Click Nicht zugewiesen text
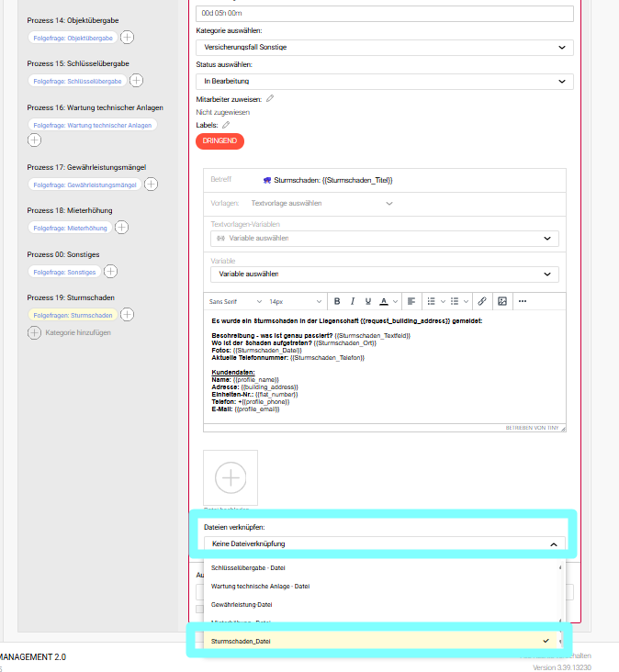This screenshot has width=619, height=672. pyautogui.click(x=223, y=112)
